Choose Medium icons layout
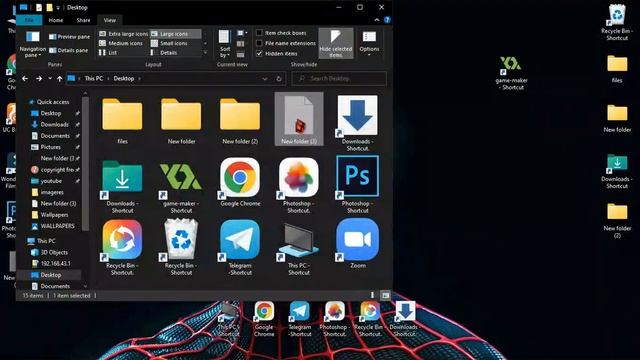Image resolution: width=640 pixels, height=360 pixels. (121, 43)
